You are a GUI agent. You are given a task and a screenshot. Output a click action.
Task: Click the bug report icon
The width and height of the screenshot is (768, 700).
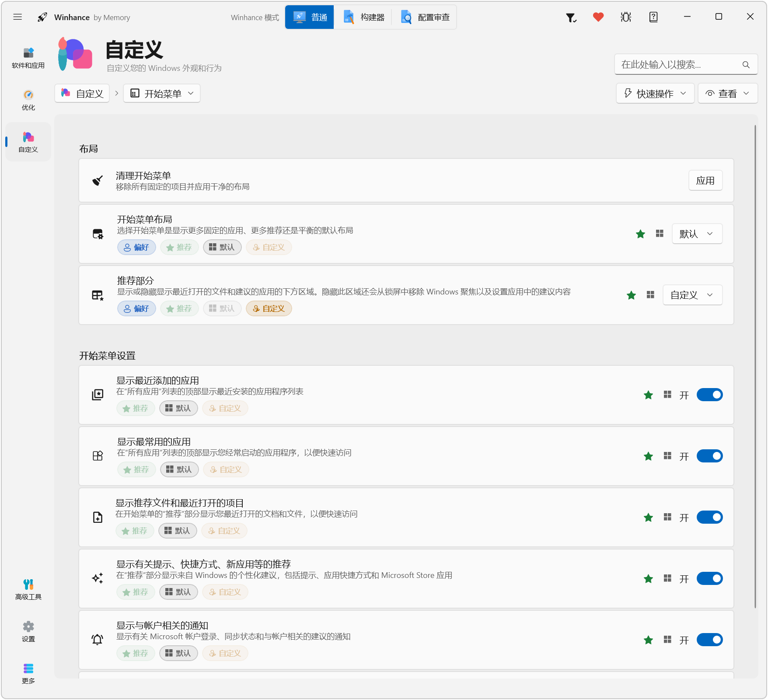pyautogui.click(x=626, y=17)
